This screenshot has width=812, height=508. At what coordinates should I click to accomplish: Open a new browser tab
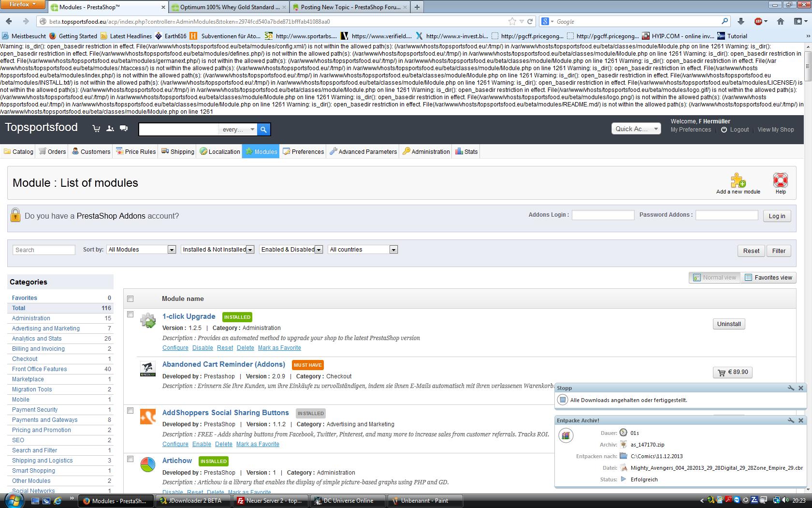[417, 7]
